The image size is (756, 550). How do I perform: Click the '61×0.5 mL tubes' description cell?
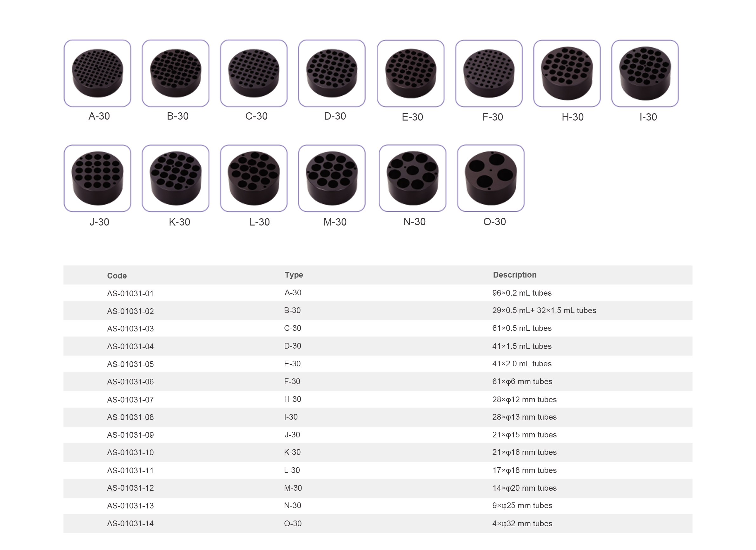tap(522, 328)
